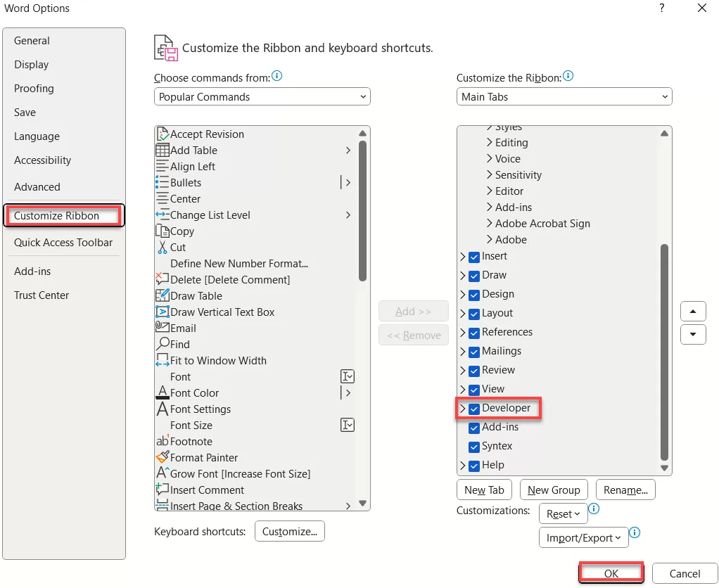The image size is (719, 588).
Task: Click the OK button
Action: click(x=611, y=573)
